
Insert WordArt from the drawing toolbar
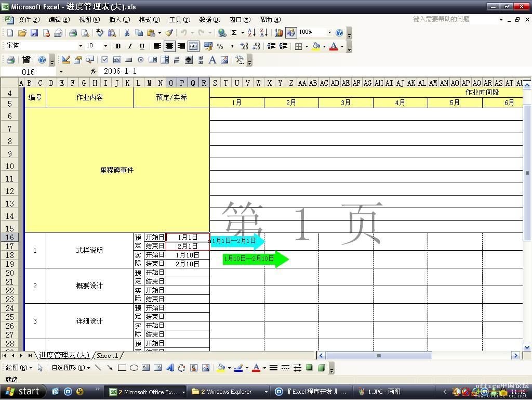pyautogui.click(x=170, y=368)
